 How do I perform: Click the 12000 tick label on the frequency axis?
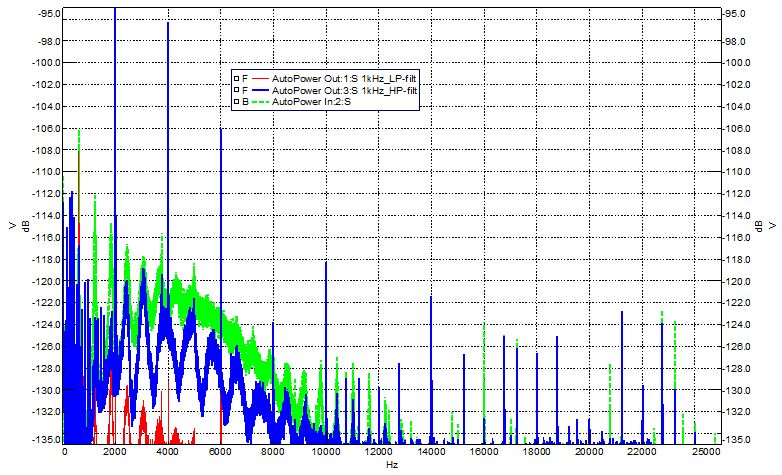[379, 452]
